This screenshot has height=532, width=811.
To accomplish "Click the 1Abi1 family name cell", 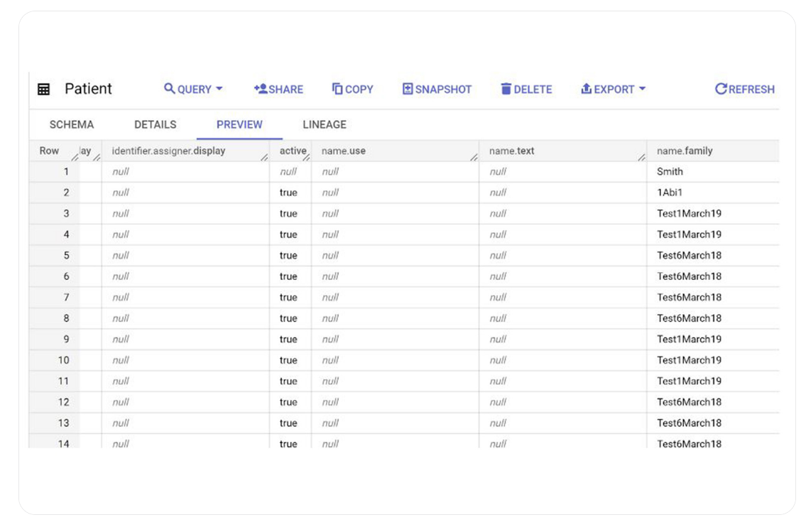I will coord(670,192).
